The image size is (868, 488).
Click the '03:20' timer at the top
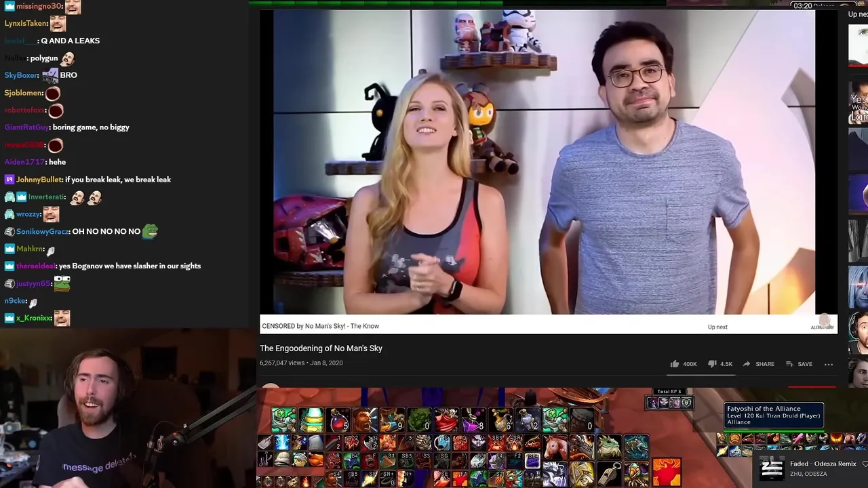click(802, 5)
